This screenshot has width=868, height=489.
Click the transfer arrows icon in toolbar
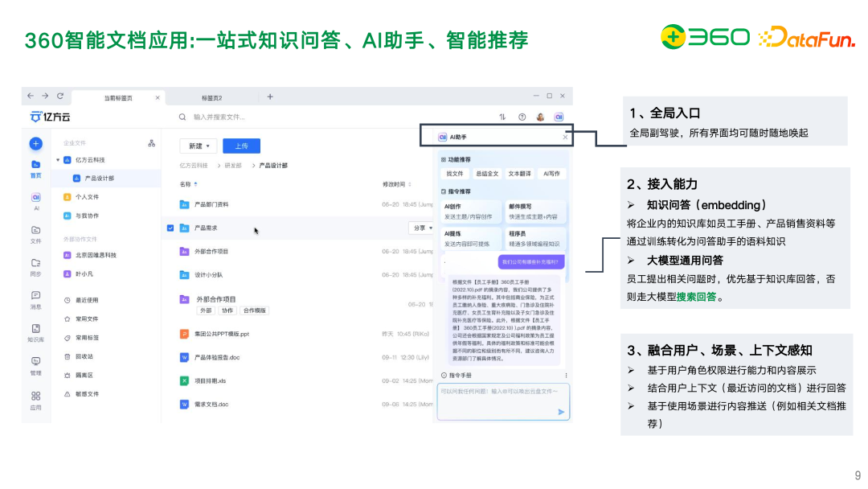pos(503,117)
